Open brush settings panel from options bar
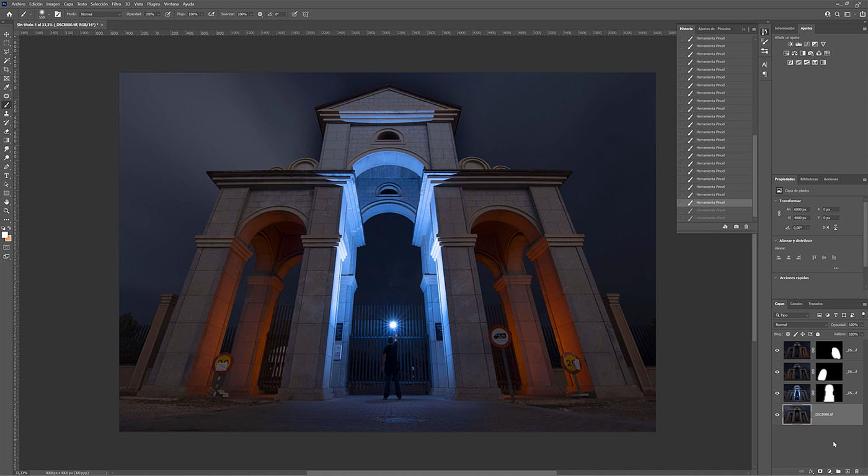 coord(58,14)
